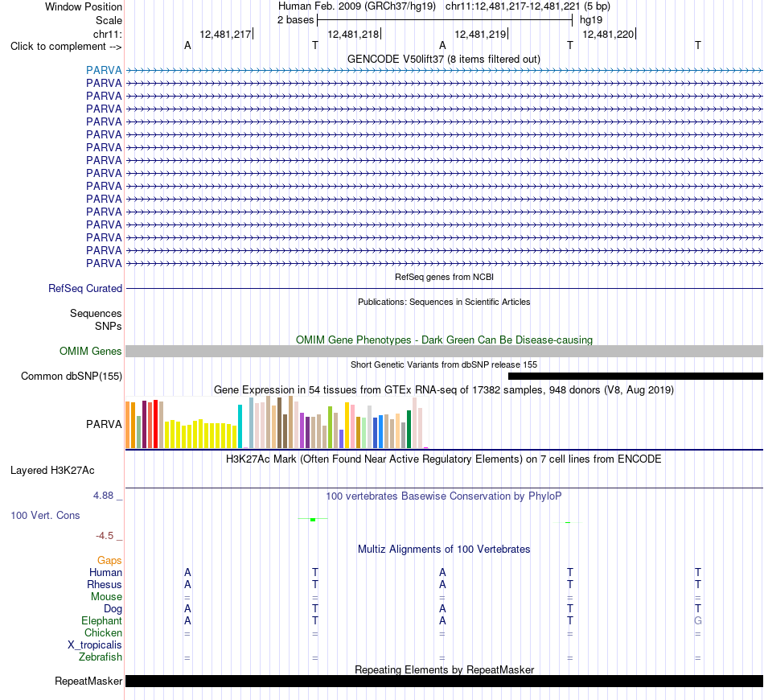Click the 'Common dbSNP(155)' track label

point(71,377)
